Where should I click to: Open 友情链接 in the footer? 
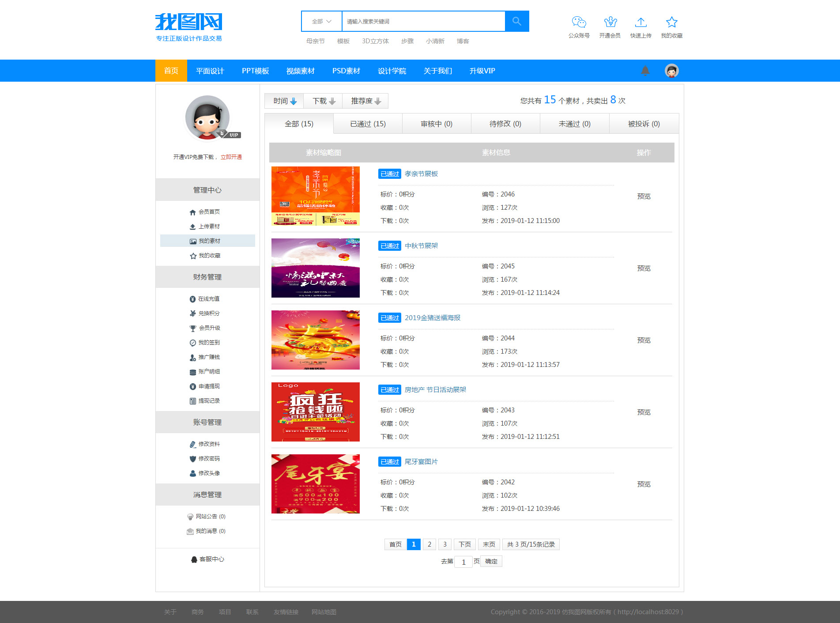tap(286, 612)
